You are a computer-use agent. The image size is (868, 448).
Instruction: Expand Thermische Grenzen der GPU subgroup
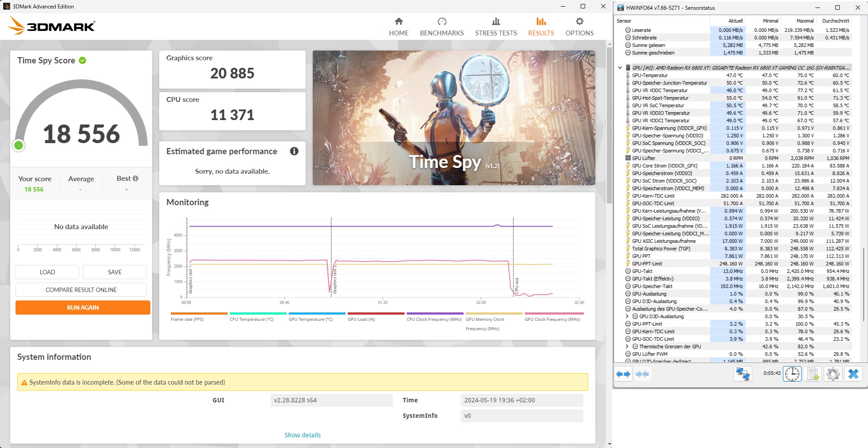(x=627, y=347)
